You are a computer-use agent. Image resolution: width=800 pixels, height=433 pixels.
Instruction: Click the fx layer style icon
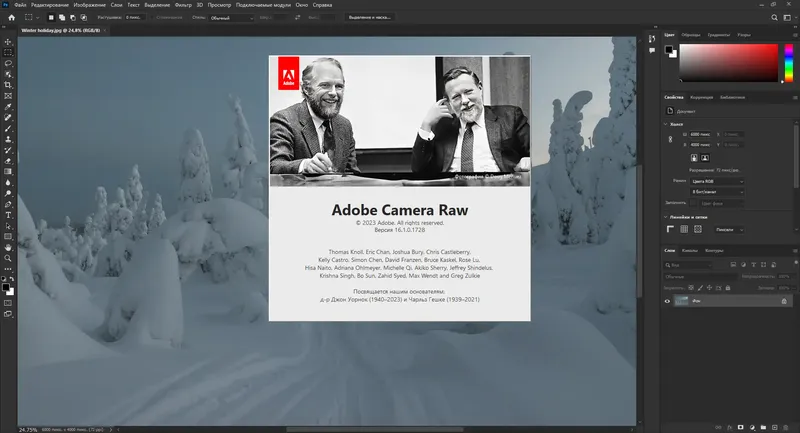coord(730,427)
